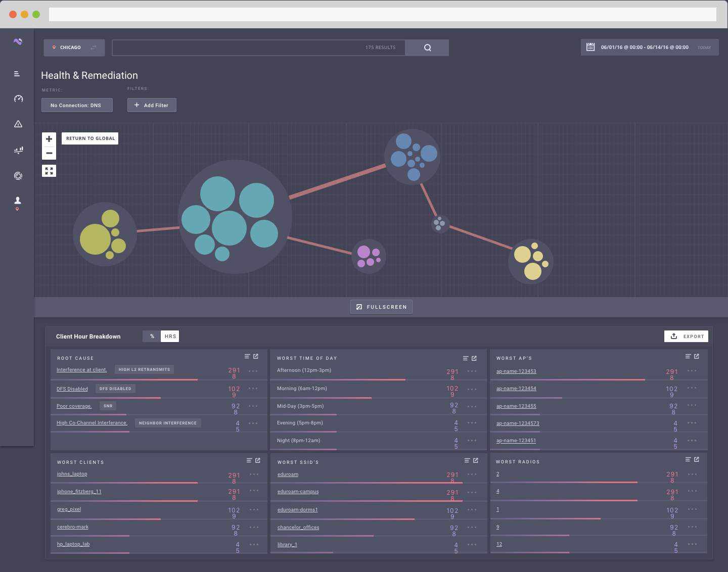The width and height of the screenshot is (728, 572).
Task: Click the Fullscreen button
Action: point(381,307)
